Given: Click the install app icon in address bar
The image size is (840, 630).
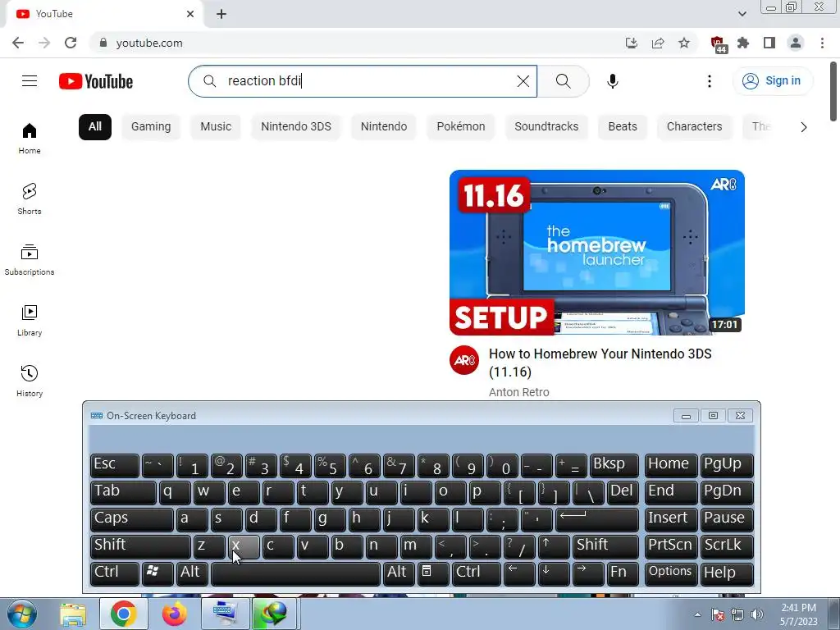Looking at the screenshot, I should [632, 43].
